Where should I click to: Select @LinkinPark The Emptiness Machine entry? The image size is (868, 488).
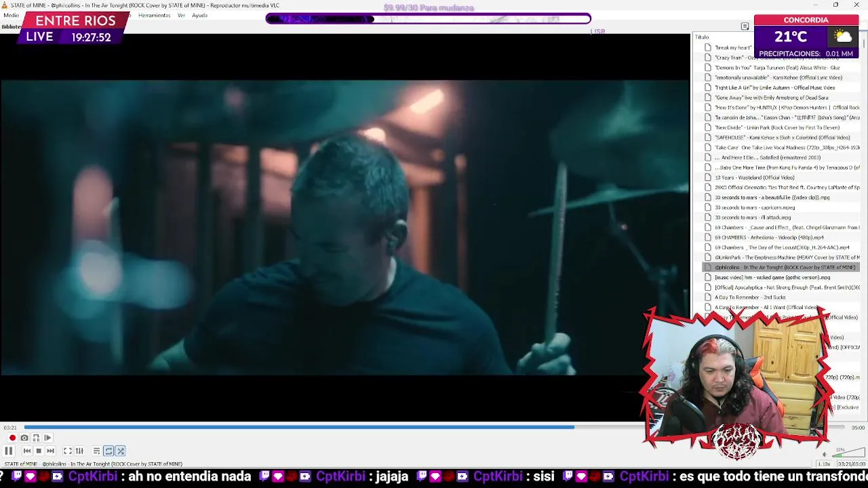pos(781,258)
